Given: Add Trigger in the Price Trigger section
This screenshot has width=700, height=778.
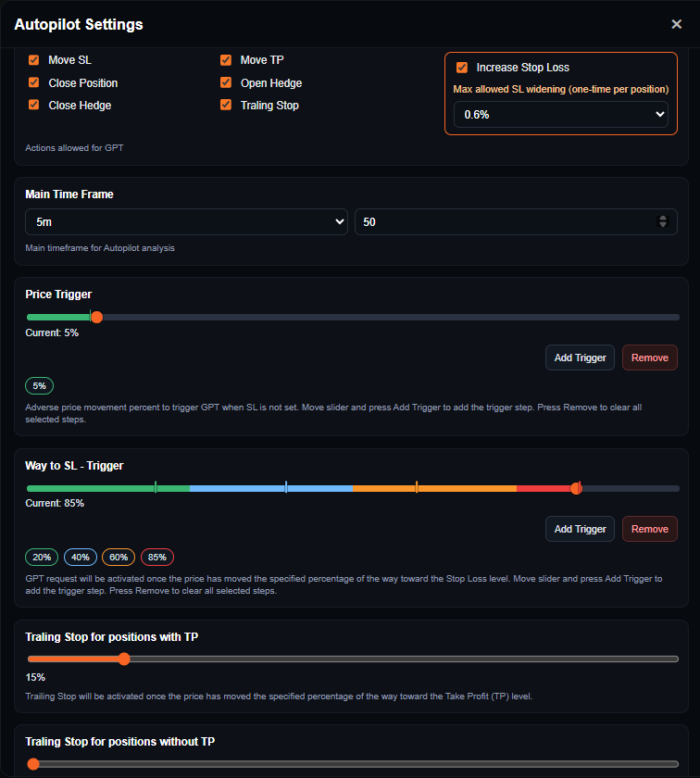Looking at the screenshot, I should [x=580, y=358].
